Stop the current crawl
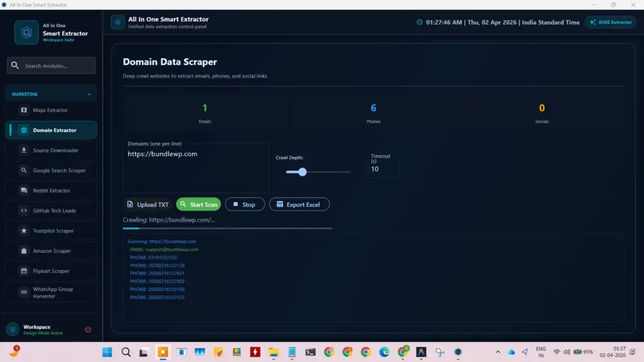 point(245,204)
